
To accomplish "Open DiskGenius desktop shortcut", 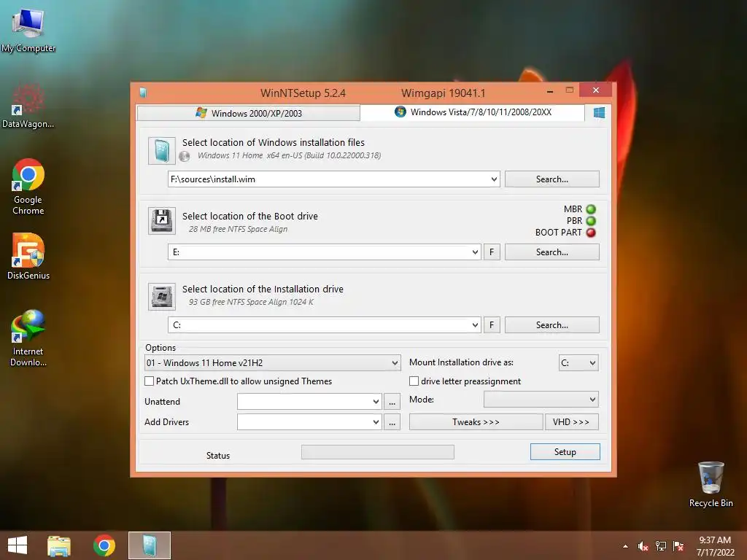I will pos(28,256).
